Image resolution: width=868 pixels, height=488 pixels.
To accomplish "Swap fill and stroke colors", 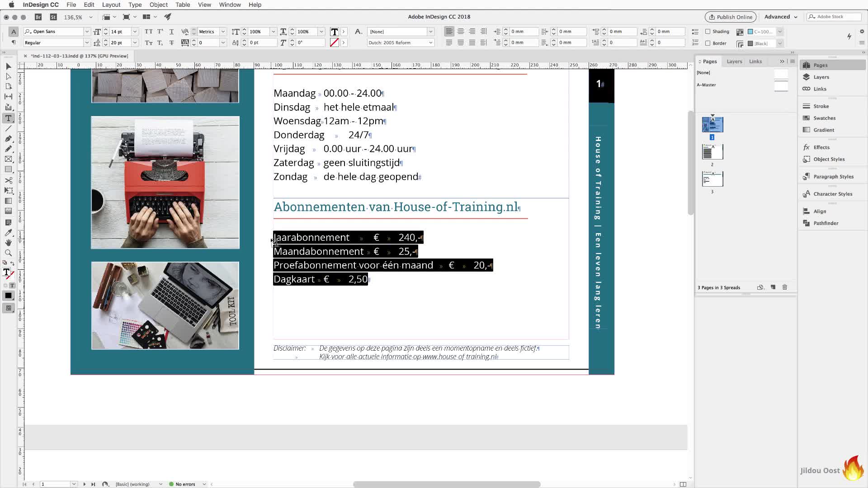I will [12, 263].
